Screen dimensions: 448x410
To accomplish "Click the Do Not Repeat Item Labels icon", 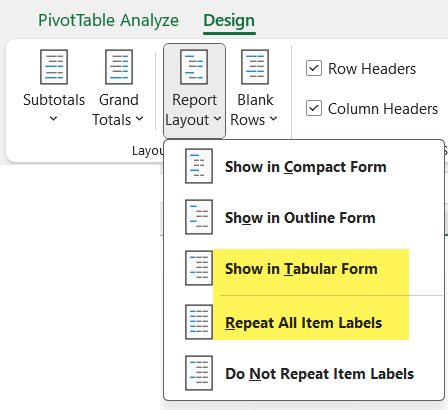I will (199, 373).
